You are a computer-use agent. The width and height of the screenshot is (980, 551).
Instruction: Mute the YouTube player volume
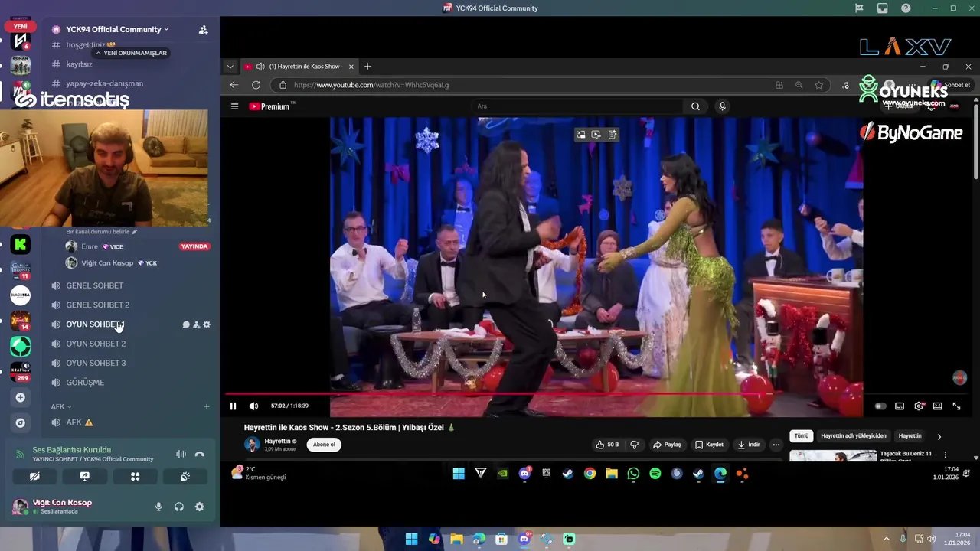click(x=253, y=406)
